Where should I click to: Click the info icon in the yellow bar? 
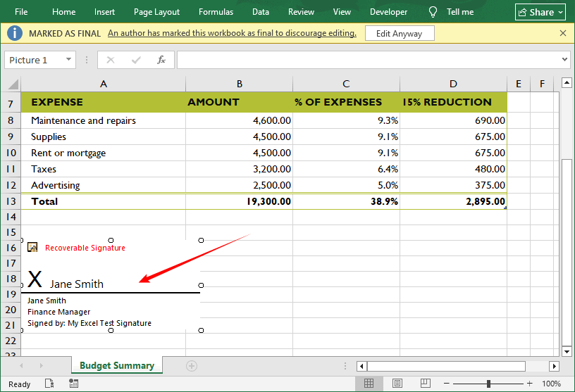coord(15,33)
